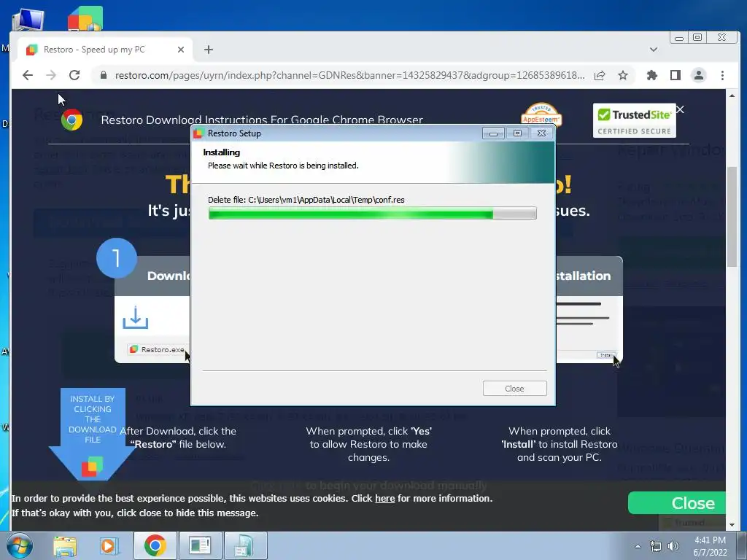Click the vertical scrollbar thumb

(x=732, y=217)
